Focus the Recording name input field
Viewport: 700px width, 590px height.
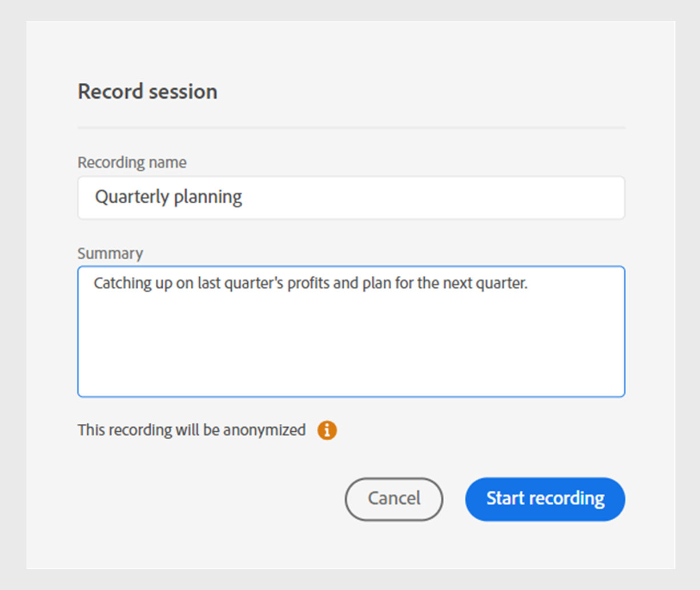[351, 198]
